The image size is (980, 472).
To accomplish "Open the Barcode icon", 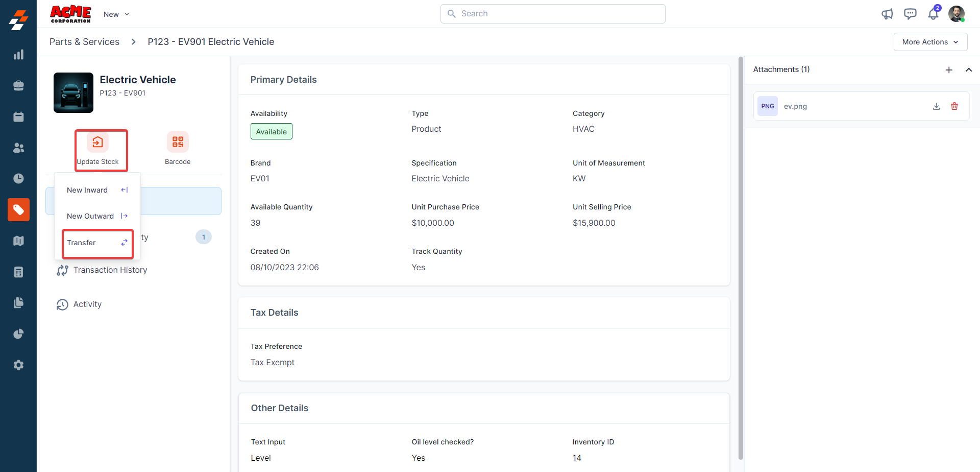I will pyautogui.click(x=178, y=143).
